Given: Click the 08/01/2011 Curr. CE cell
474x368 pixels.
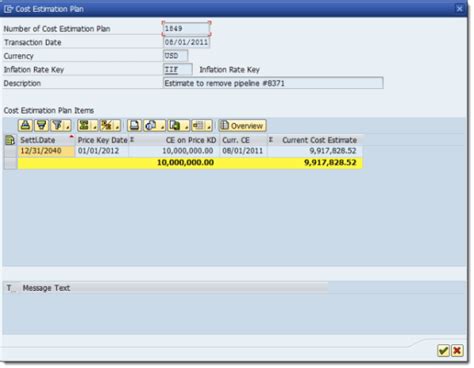Looking at the screenshot, I should [243, 151].
